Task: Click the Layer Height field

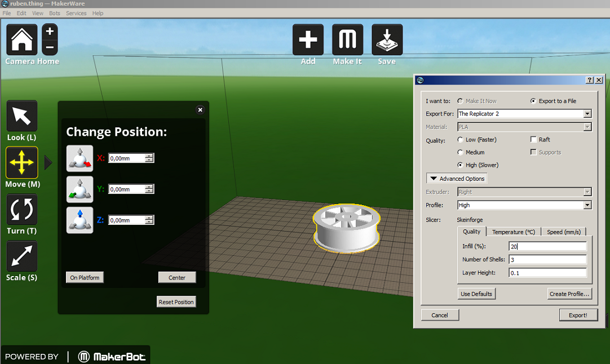Action: click(x=547, y=273)
